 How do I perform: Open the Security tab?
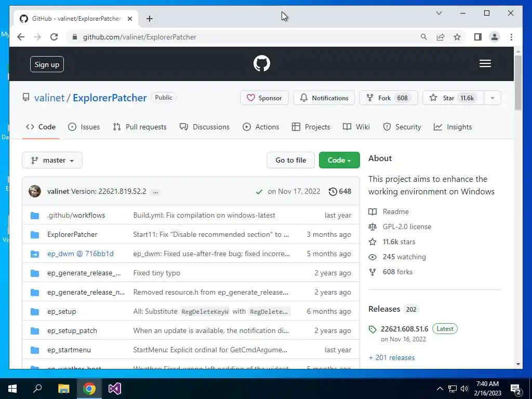[402, 127]
